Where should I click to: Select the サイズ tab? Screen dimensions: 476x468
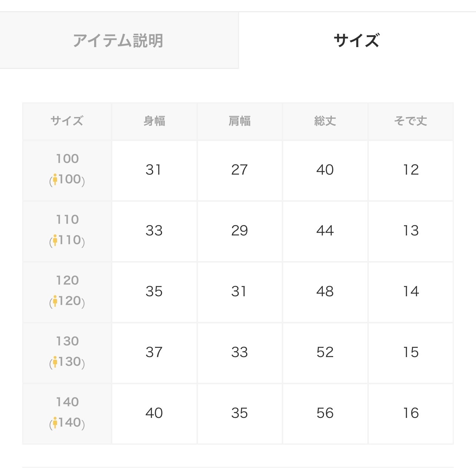tap(357, 40)
